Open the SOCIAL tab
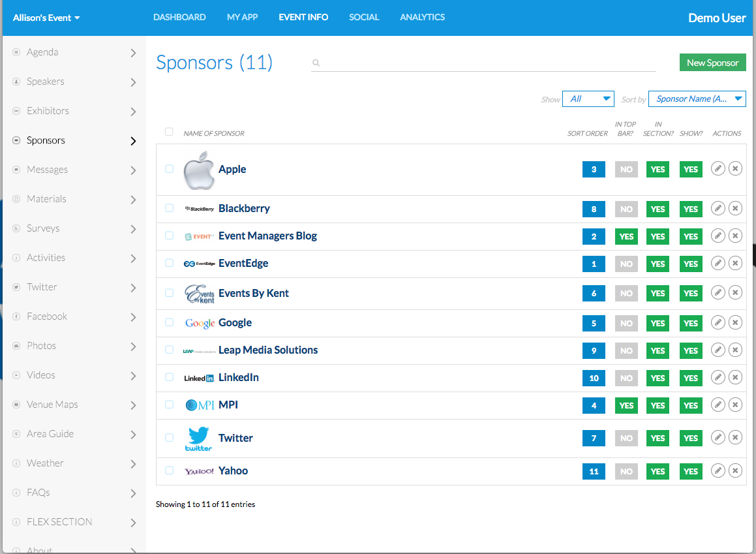The height and width of the screenshot is (554, 756). (364, 18)
